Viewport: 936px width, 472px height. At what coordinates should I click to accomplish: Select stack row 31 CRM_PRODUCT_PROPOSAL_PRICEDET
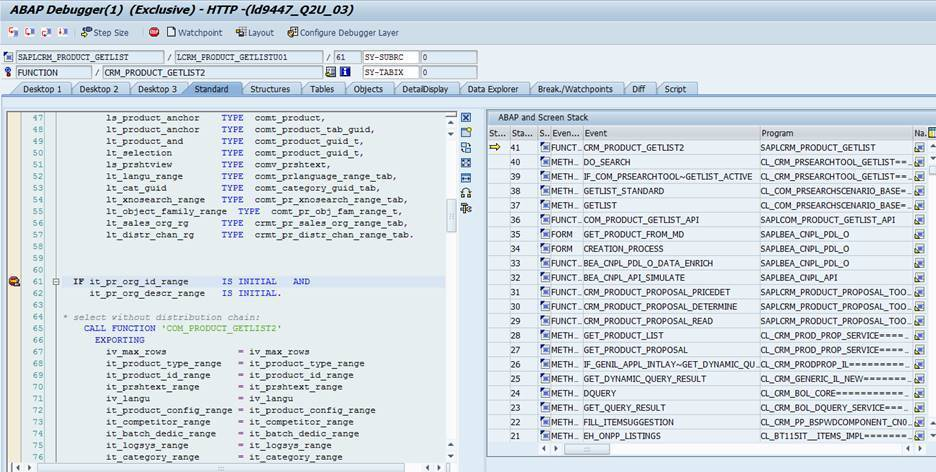coord(700,292)
